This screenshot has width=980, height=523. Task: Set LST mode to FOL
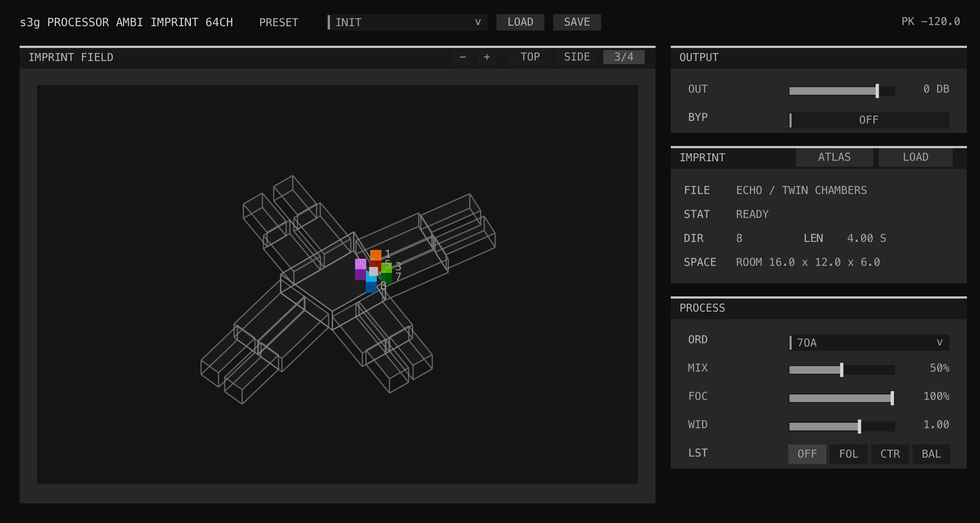[x=848, y=454]
